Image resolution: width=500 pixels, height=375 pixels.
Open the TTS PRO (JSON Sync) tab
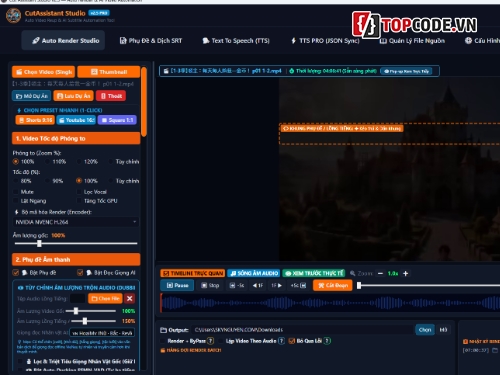point(325,41)
